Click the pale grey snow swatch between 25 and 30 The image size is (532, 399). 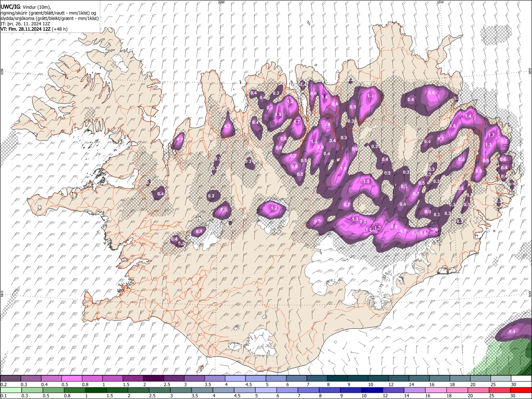(501, 379)
